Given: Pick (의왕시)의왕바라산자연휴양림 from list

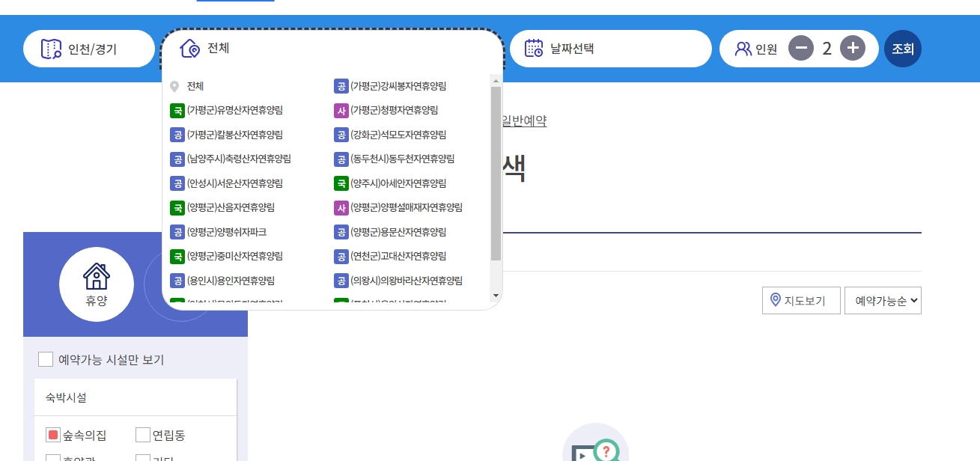Looking at the screenshot, I should point(407,281).
